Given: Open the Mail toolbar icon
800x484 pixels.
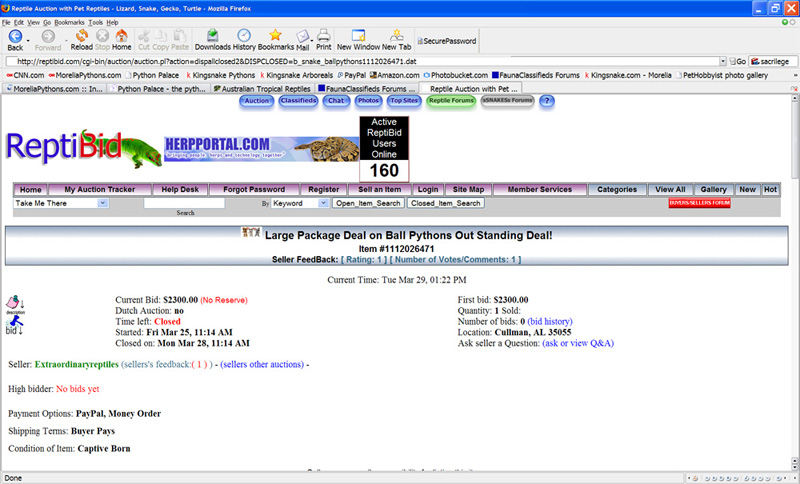Looking at the screenshot, I should (x=303, y=36).
